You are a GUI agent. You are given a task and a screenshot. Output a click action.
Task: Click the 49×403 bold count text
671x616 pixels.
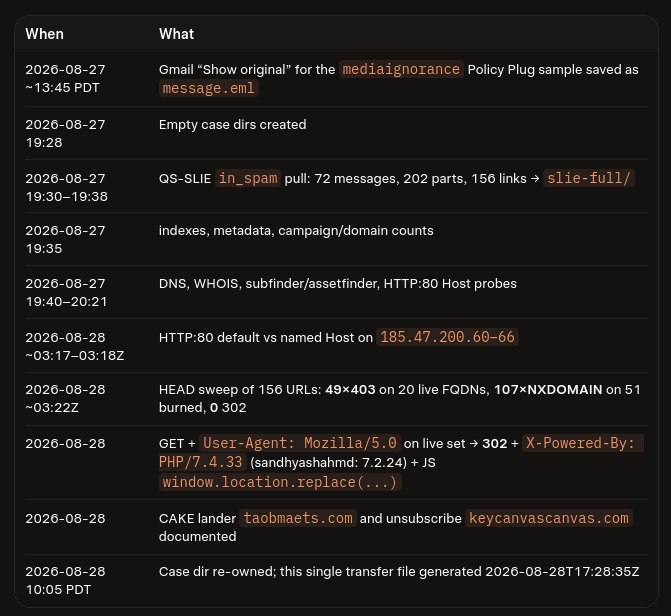click(x=350, y=390)
